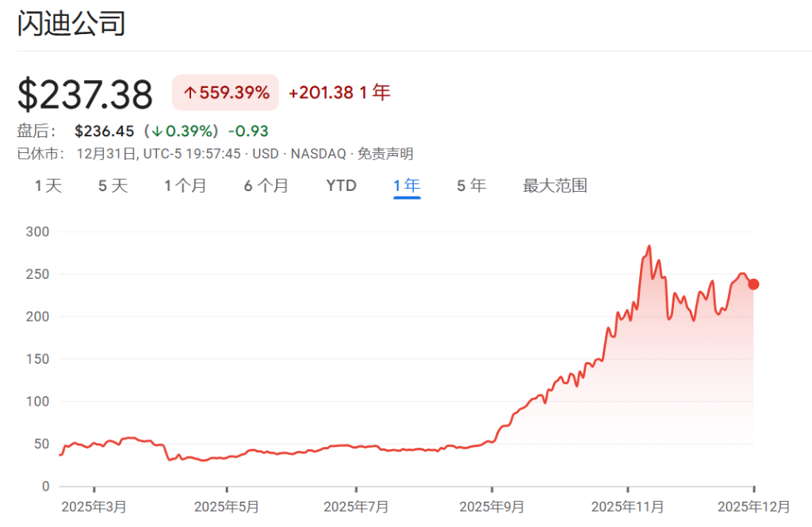Screen dimensions: 812x527
Task: Click the "2025年11月" axis label
Action: 626,506
